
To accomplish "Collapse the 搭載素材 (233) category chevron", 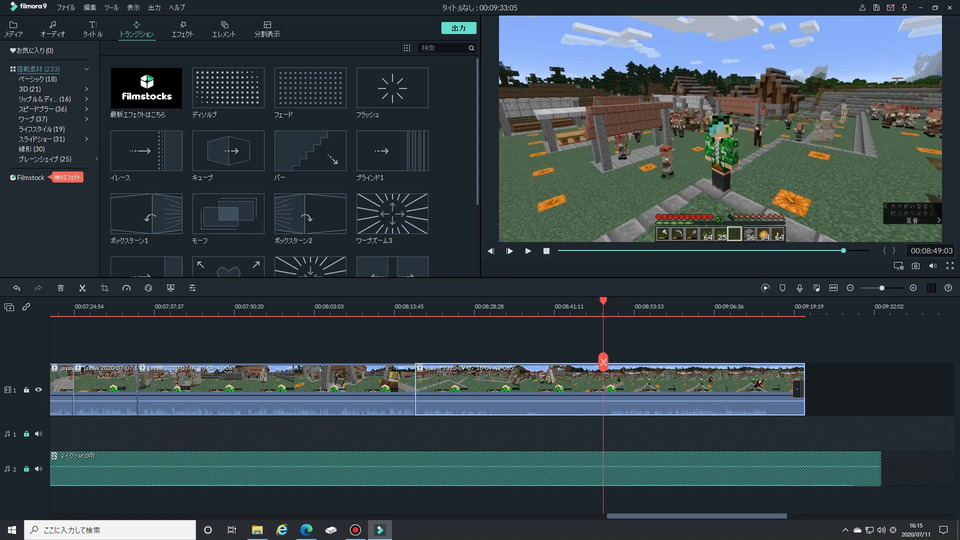I will pos(86,69).
